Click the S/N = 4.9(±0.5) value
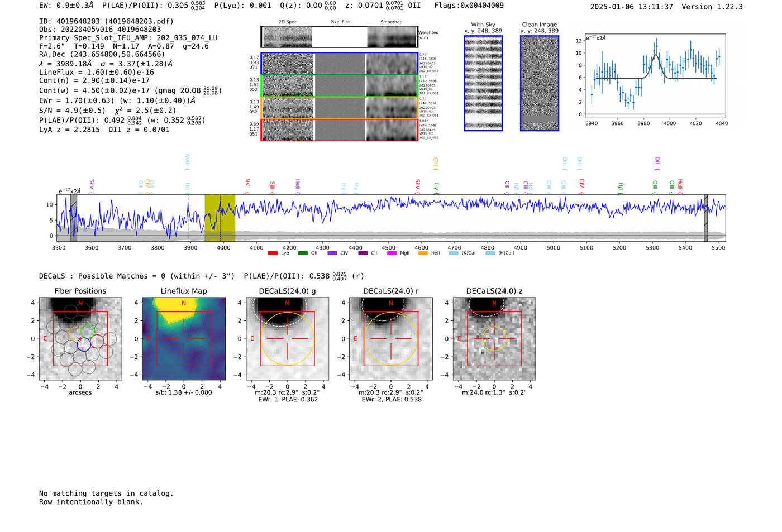 [x=72, y=111]
